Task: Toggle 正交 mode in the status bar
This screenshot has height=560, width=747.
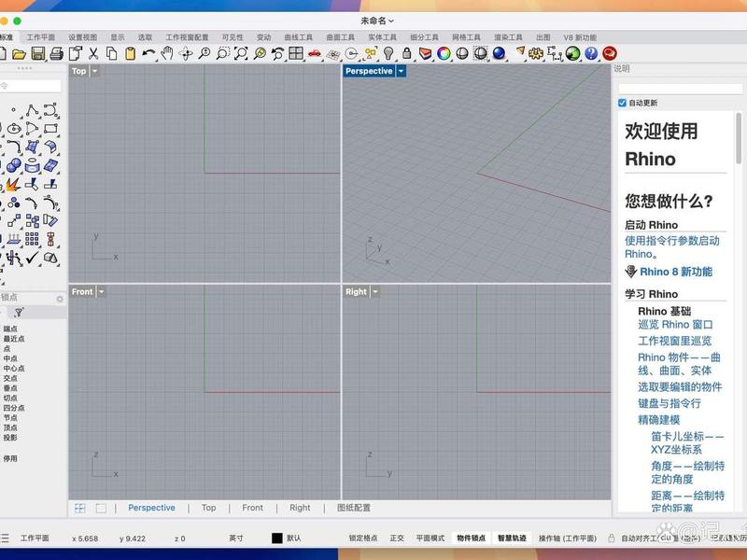Action: click(397, 539)
